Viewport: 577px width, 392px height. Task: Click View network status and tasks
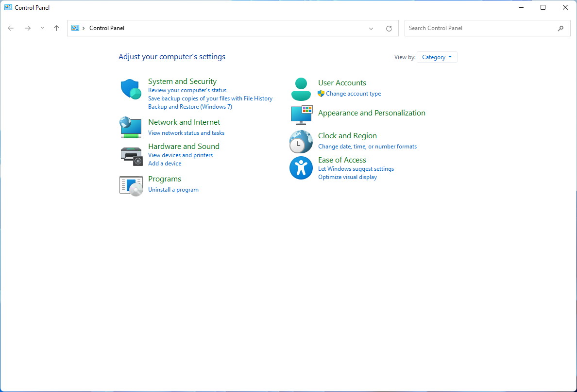point(186,133)
